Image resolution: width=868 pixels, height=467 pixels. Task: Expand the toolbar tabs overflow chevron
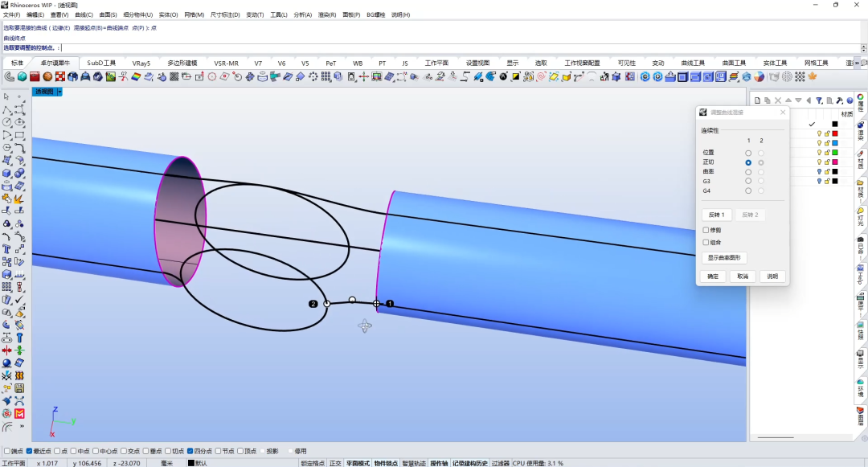pos(858,63)
